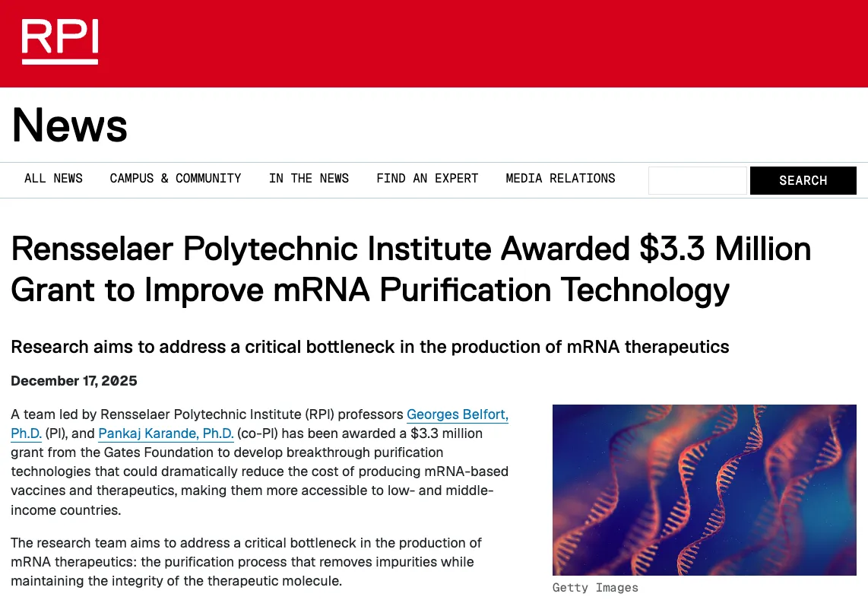Viewport: 868px width, 600px height.
Task: Open Pankaj Karande, Ph.D. profile link
Action: click(x=166, y=433)
